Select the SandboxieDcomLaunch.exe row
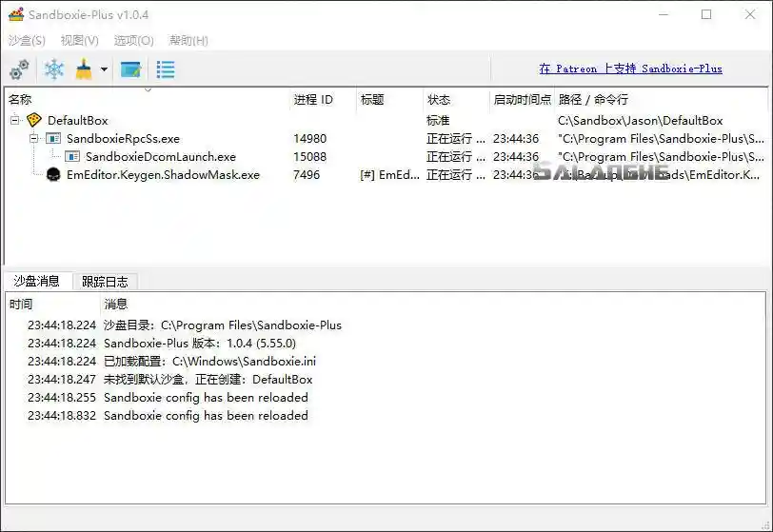 tap(386, 157)
